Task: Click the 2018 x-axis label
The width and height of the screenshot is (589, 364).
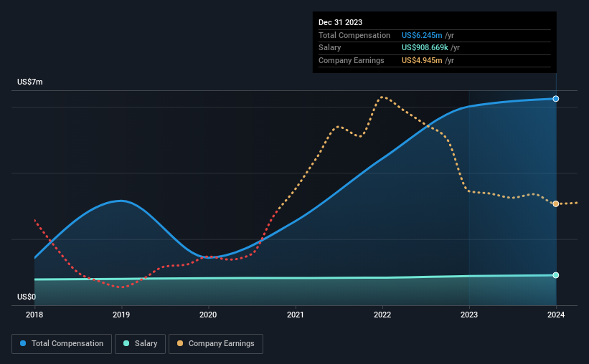Action: [x=34, y=315]
